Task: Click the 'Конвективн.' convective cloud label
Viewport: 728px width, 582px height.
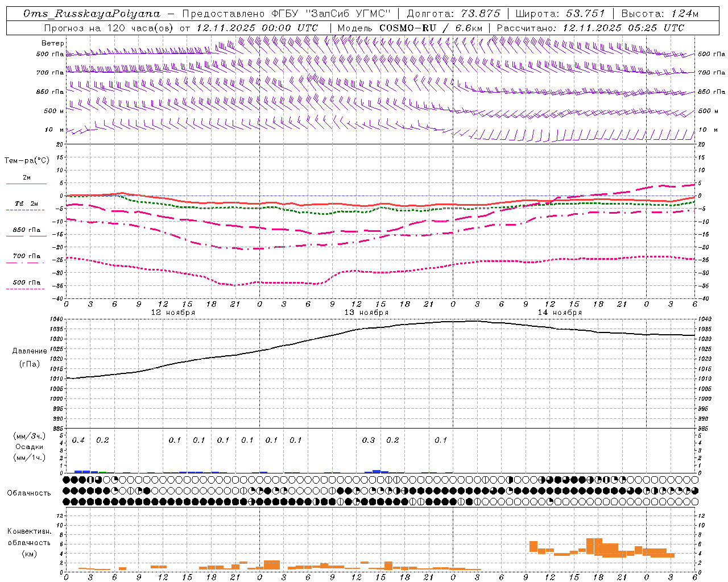Action: pos(29,531)
